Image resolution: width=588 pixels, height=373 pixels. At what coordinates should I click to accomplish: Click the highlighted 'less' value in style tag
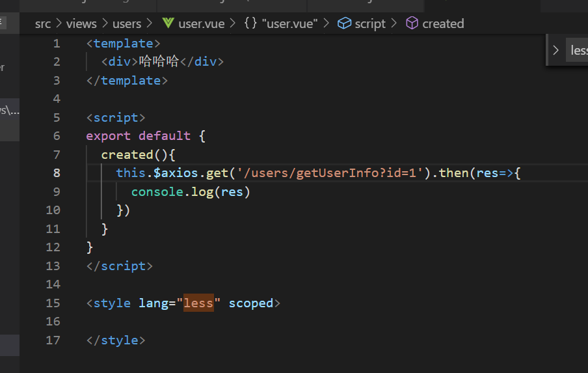click(198, 303)
